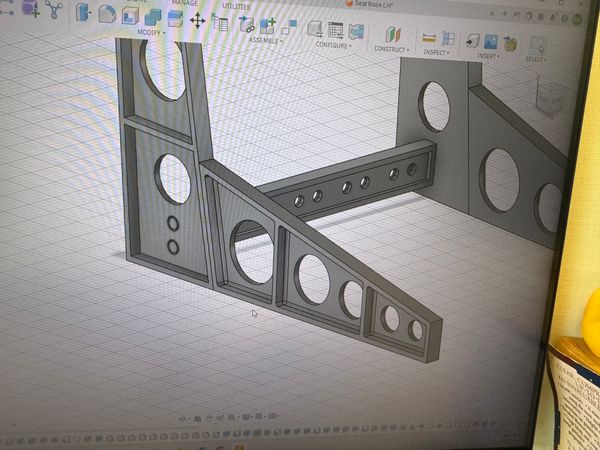Select the Measure ruler tool
The height and width of the screenshot is (450, 600).
tap(429, 38)
